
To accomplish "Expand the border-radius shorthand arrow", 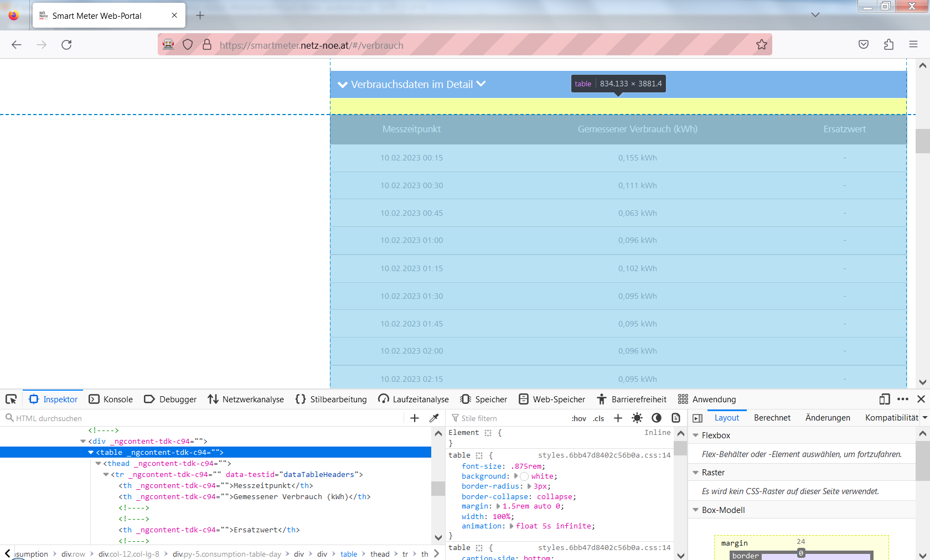I will [x=529, y=486].
